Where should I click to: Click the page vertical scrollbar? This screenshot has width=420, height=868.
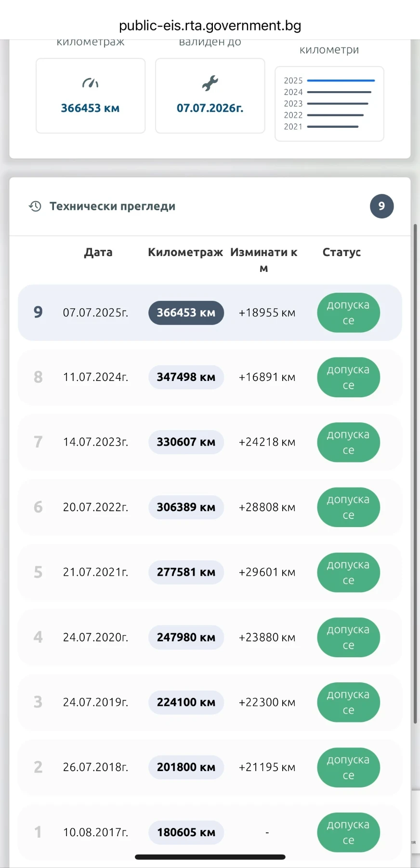click(x=415, y=473)
